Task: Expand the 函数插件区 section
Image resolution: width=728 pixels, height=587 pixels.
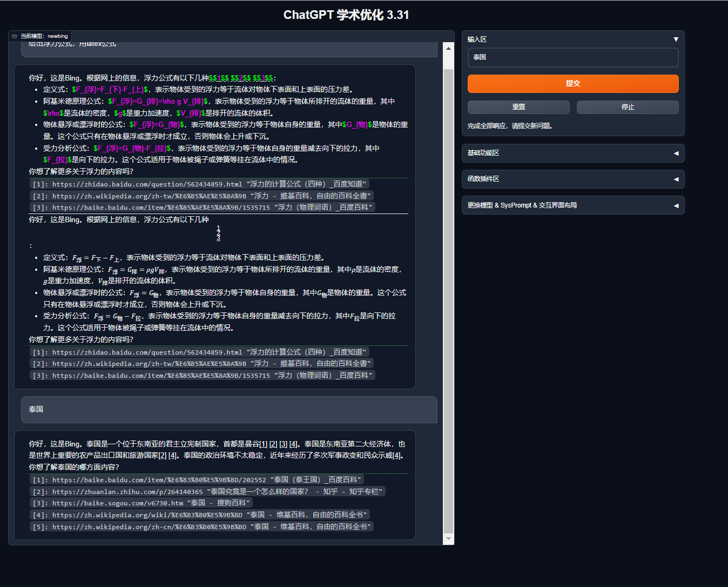Action: click(573, 179)
